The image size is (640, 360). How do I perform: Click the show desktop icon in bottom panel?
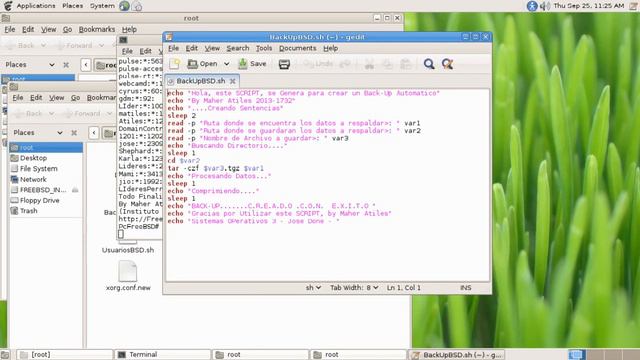coord(5,355)
